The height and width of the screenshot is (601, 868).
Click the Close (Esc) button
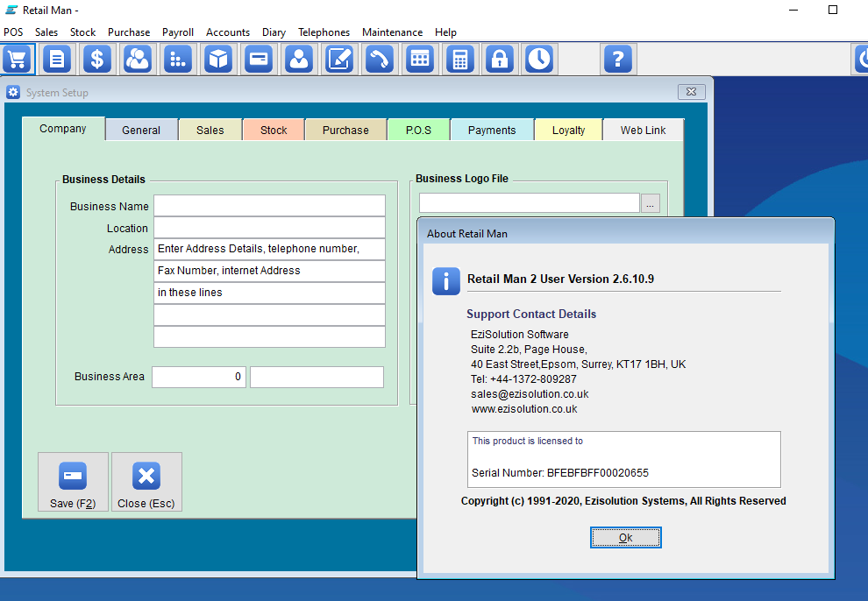pyautogui.click(x=146, y=482)
